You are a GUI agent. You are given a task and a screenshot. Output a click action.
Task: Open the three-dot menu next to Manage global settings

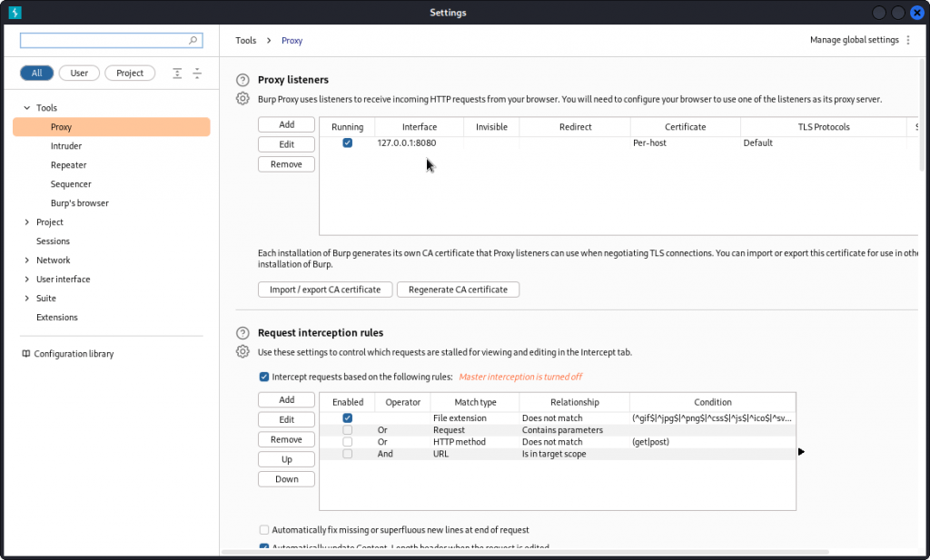click(x=907, y=40)
